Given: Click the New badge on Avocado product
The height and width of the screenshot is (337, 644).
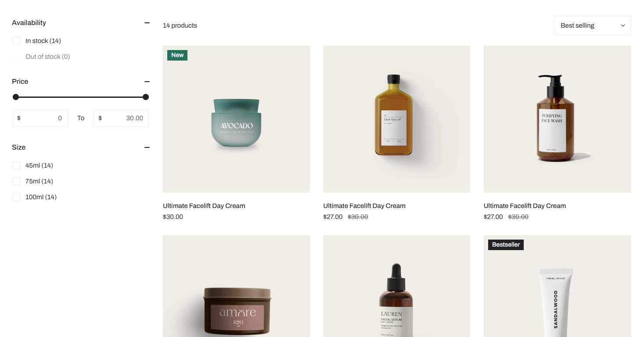Looking at the screenshot, I should (x=177, y=55).
